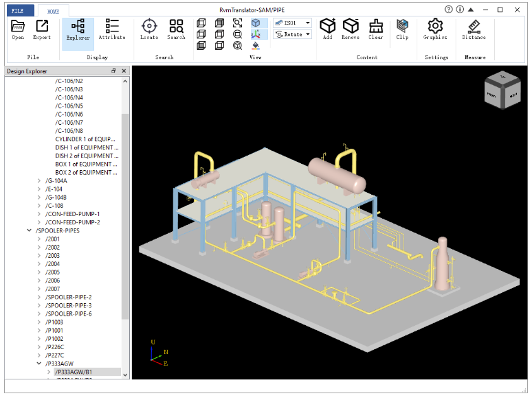The width and height of the screenshot is (532, 397).
Task: Click the view orientation cube
Action: (502, 91)
